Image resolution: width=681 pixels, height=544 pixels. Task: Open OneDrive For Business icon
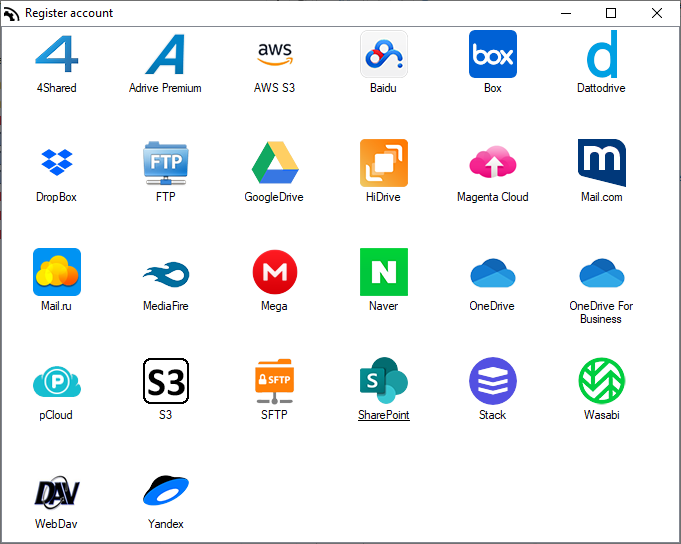pos(602,273)
